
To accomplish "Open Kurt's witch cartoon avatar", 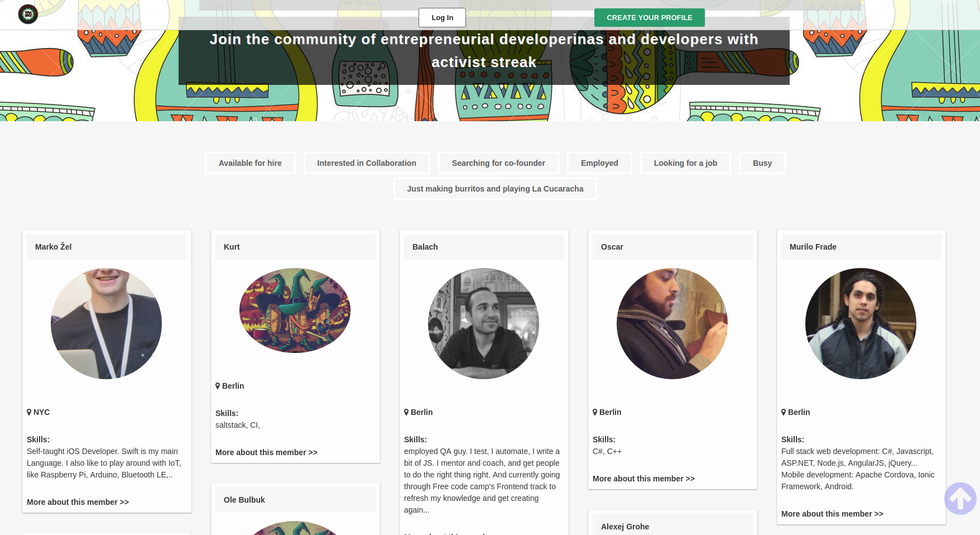I will click(295, 311).
